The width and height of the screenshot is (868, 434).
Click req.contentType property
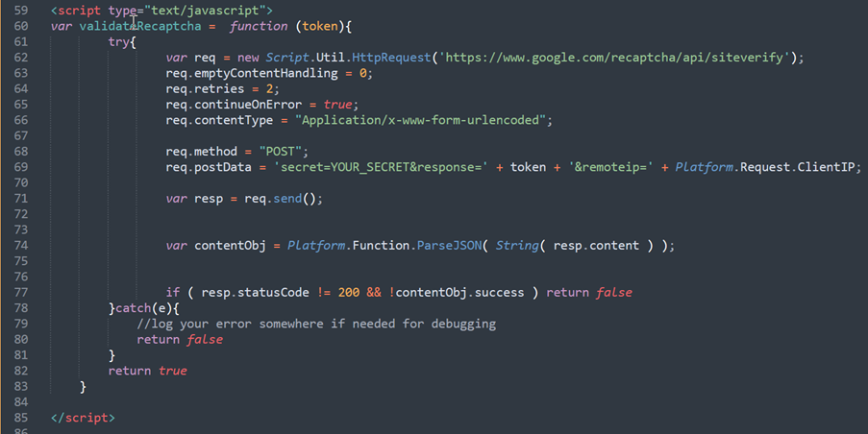(219, 120)
